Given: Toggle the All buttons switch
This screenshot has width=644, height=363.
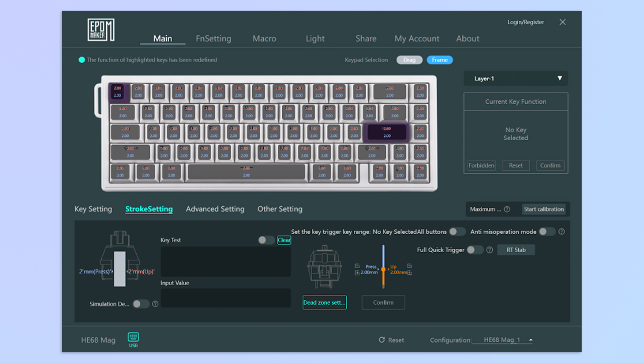Looking at the screenshot, I should tap(457, 231).
